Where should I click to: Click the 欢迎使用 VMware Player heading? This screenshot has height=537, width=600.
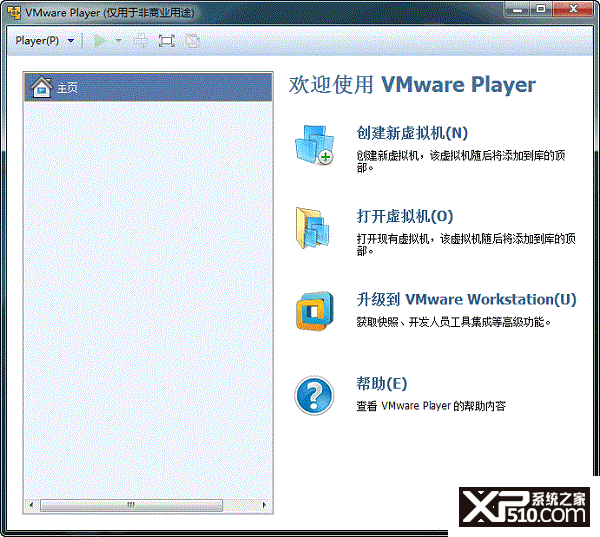point(412,85)
